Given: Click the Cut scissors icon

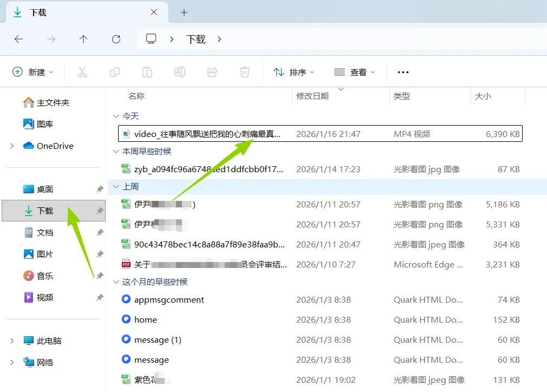Looking at the screenshot, I should [82, 72].
